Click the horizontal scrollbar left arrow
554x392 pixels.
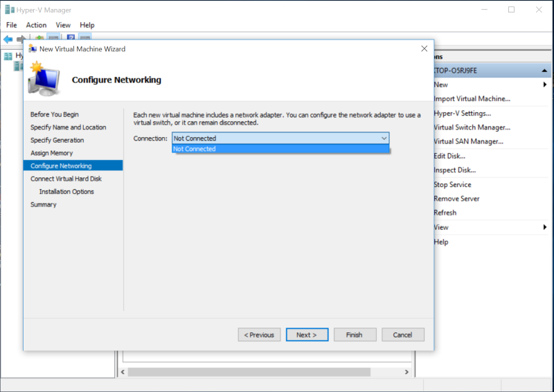pyautogui.click(x=123, y=372)
